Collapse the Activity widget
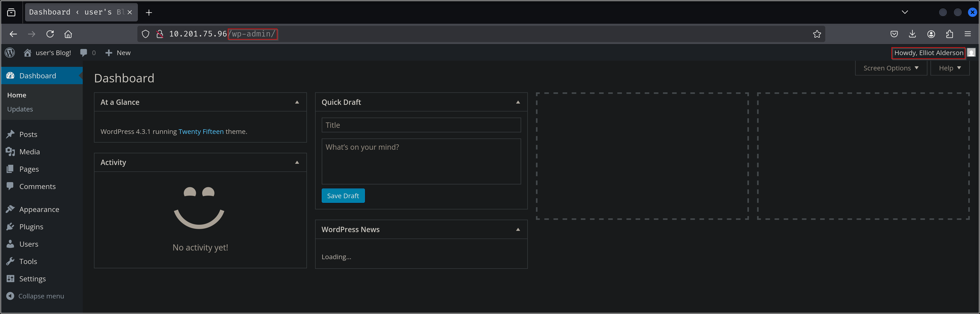 coord(297,162)
